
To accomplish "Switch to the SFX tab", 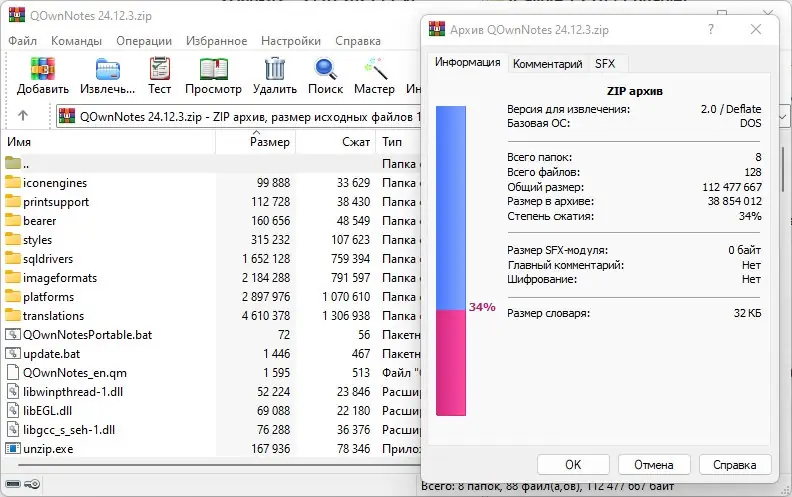I will [605, 64].
